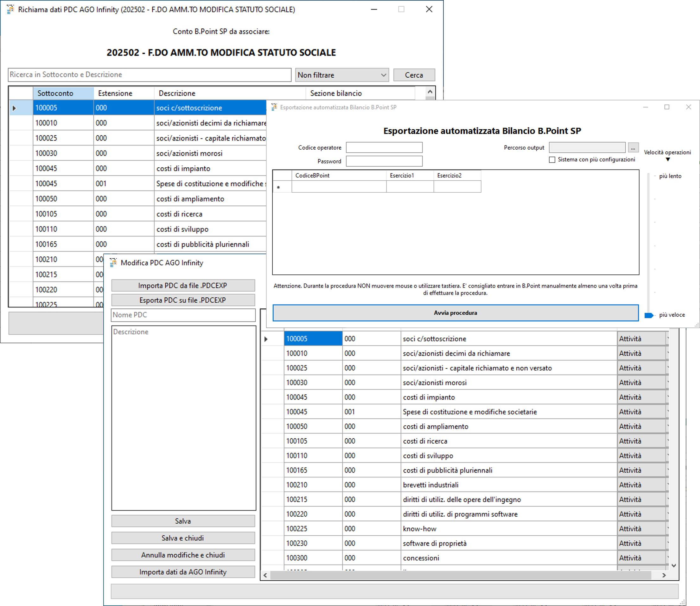
Task: Click Salva e chiudi button
Action: click(183, 538)
